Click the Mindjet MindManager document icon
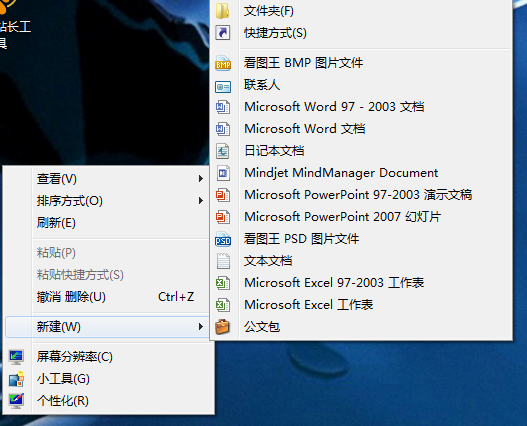Image resolution: width=527 pixels, height=426 pixels. (223, 173)
